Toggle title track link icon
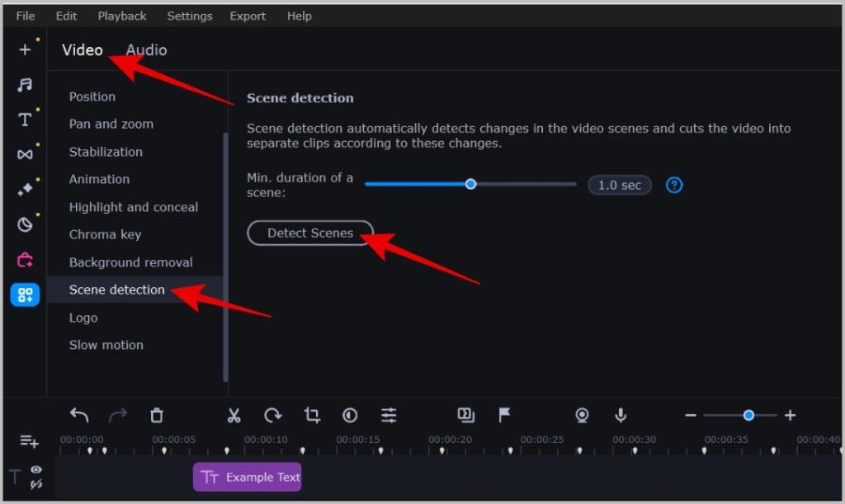The width and height of the screenshot is (845, 504). tap(36, 485)
